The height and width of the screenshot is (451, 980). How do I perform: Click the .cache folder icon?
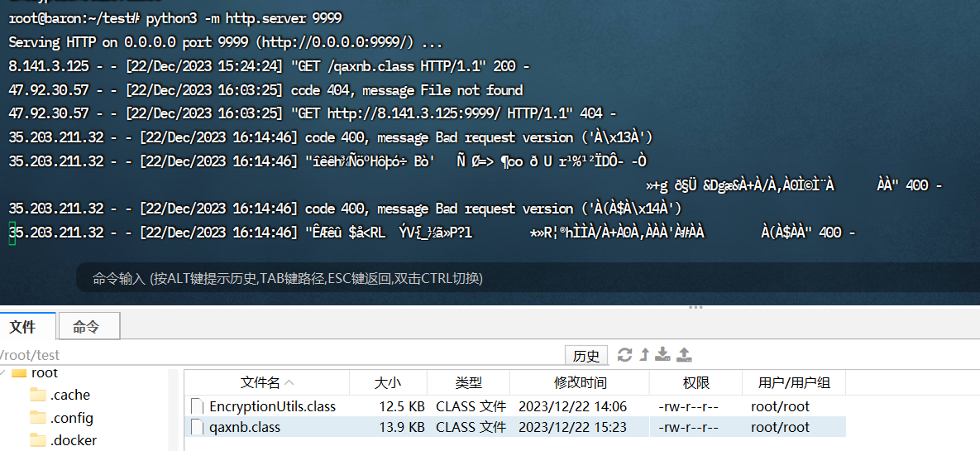click(x=38, y=395)
